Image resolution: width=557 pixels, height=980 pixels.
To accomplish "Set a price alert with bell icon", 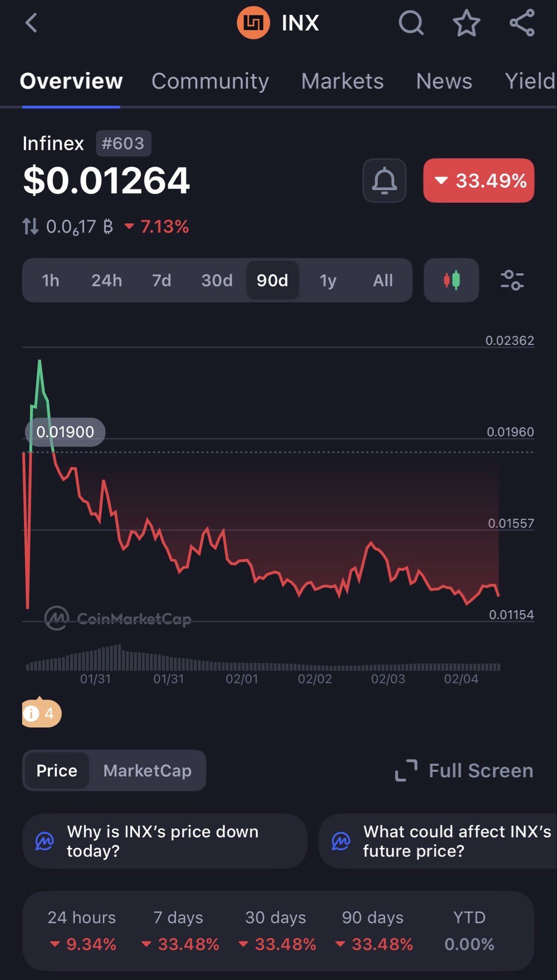I will pos(384,181).
